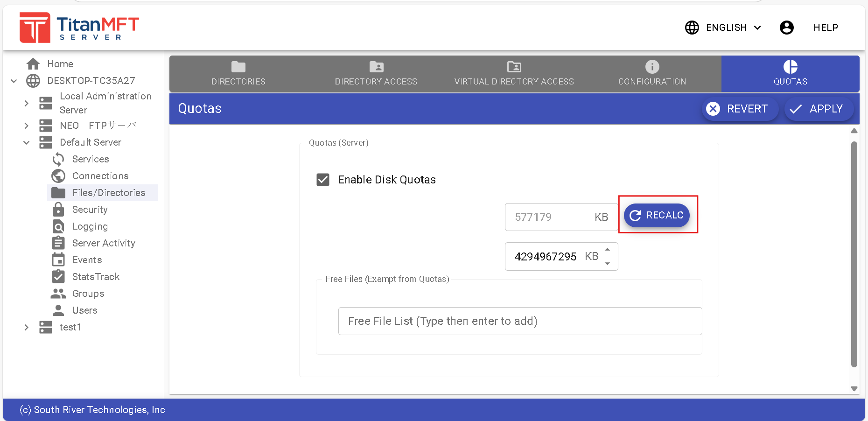The image size is (868, 421).
Task: Click the Server Activity clipboard icon
Action: (x=58, y=243)
